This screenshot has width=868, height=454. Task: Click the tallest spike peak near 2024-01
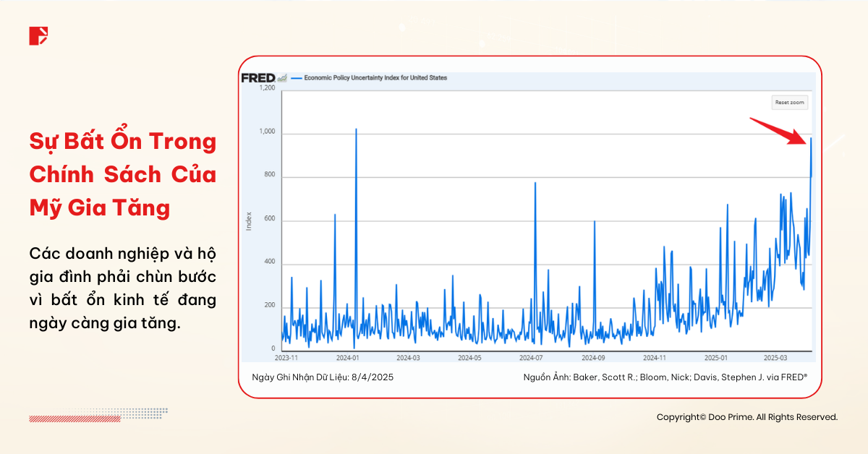[x=356, y=130]
